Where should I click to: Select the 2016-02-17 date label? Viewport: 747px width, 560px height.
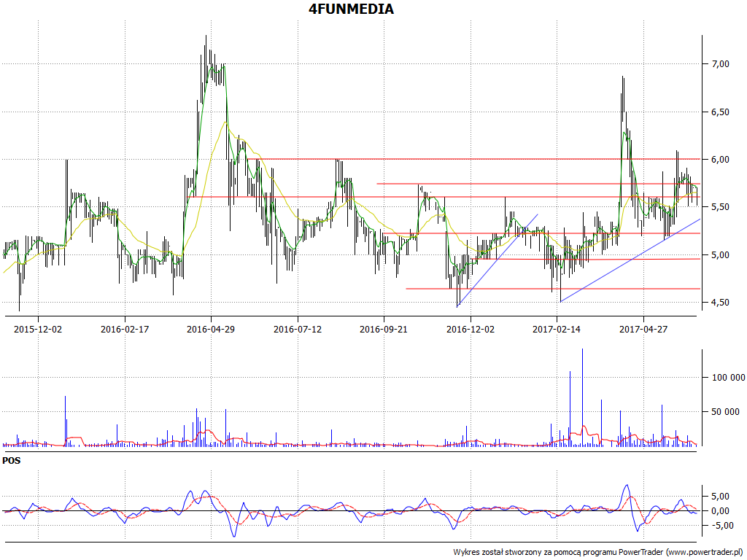click(x=124, y=329)
